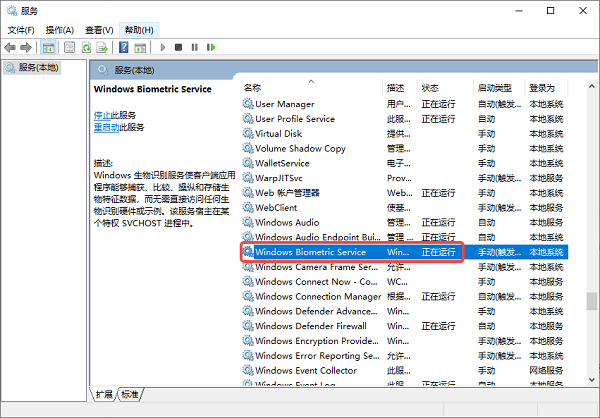Select the gear icon beside Windows Defender Firewall

click(248, 326)
